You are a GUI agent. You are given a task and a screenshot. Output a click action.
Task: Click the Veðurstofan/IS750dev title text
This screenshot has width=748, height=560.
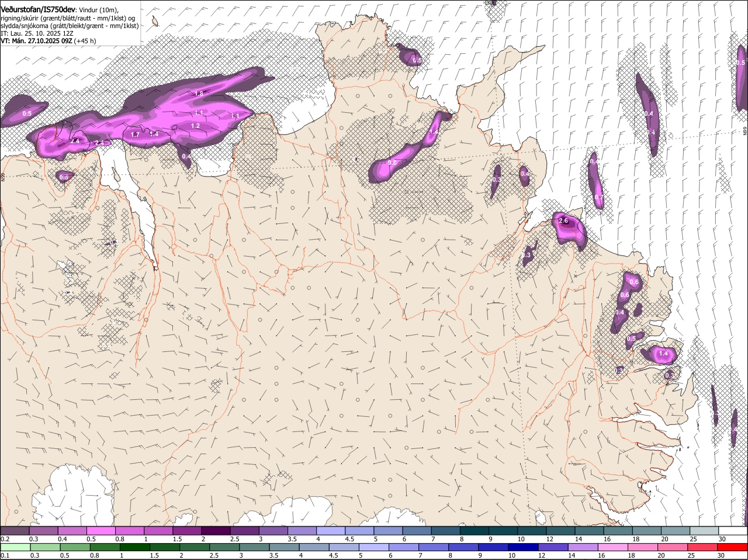pos(38,9)
